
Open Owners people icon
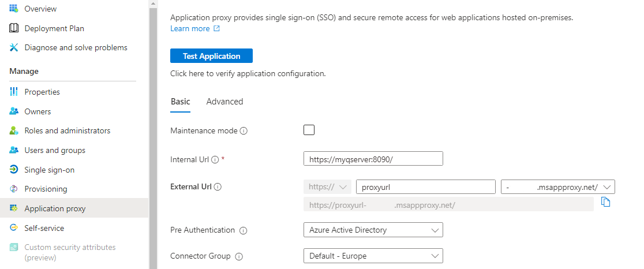[14, 111]
